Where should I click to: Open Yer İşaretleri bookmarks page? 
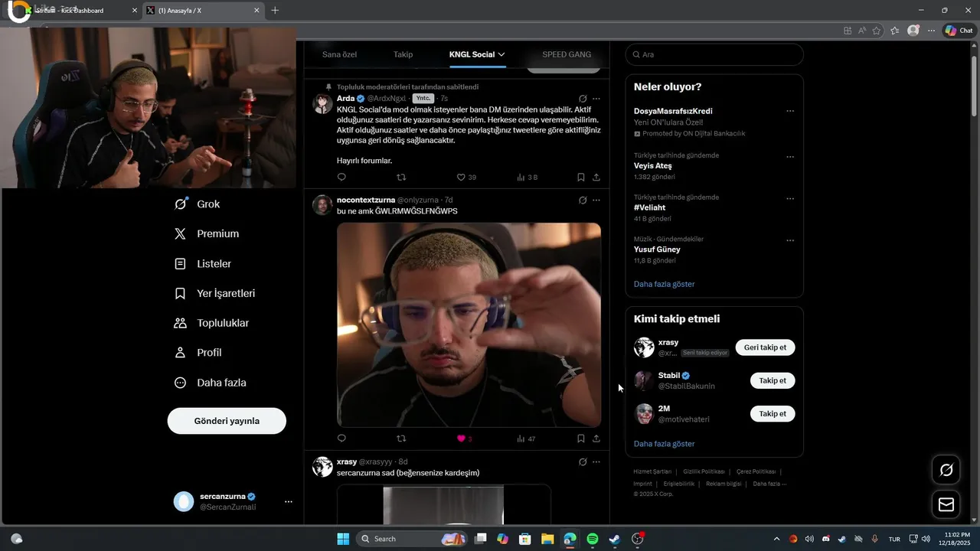coord(214,294)
